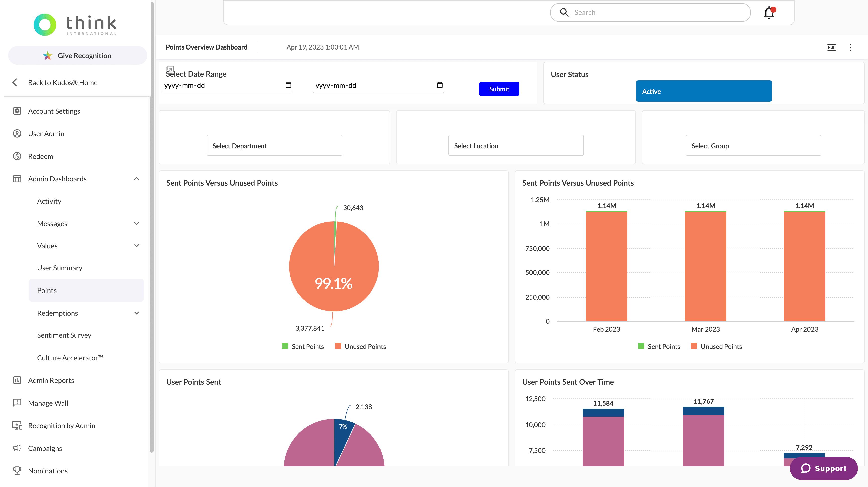Open the User Admin page
Screen dimensions: 868x487
(x=46, y=133)
